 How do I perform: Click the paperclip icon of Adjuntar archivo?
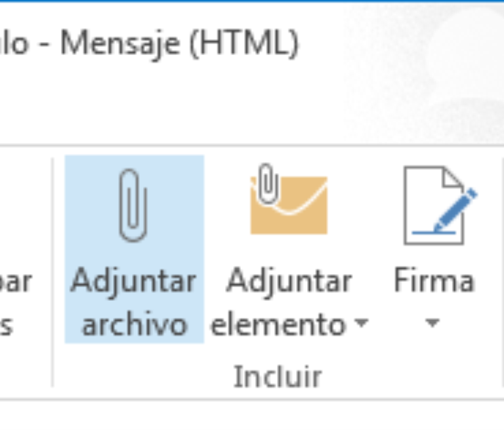coord(133,206)
